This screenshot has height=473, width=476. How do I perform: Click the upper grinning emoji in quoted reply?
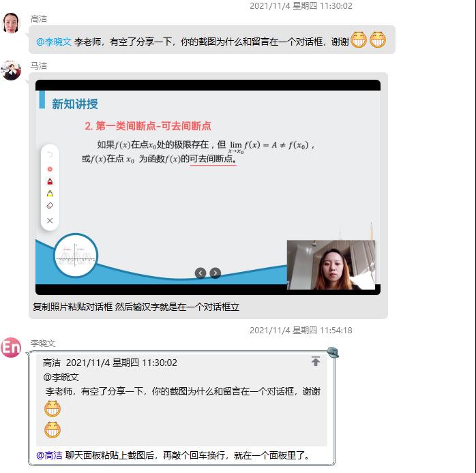point(53,409)
